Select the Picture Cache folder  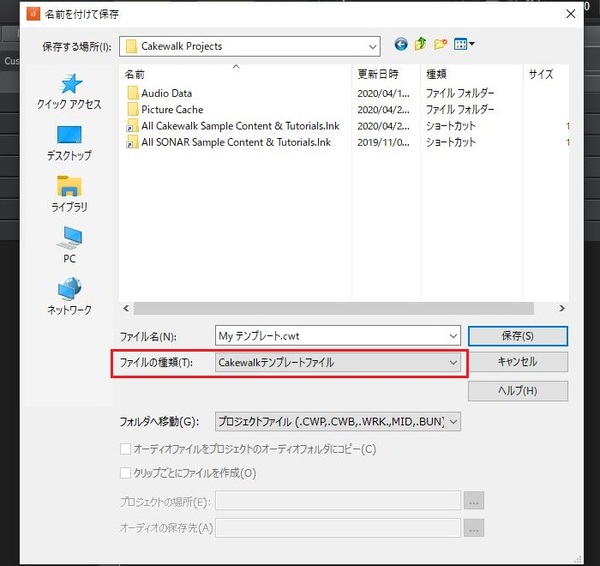[171, 110]
